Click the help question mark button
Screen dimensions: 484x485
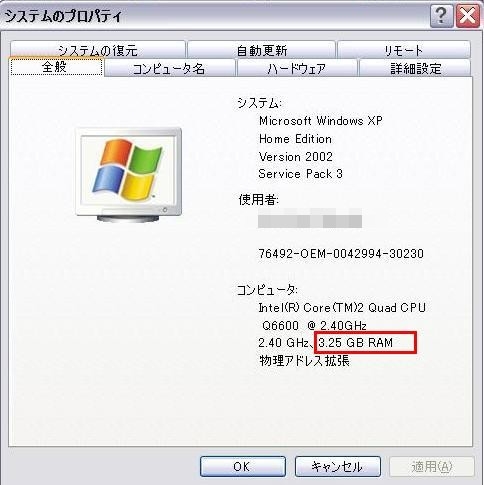point(442,15)
